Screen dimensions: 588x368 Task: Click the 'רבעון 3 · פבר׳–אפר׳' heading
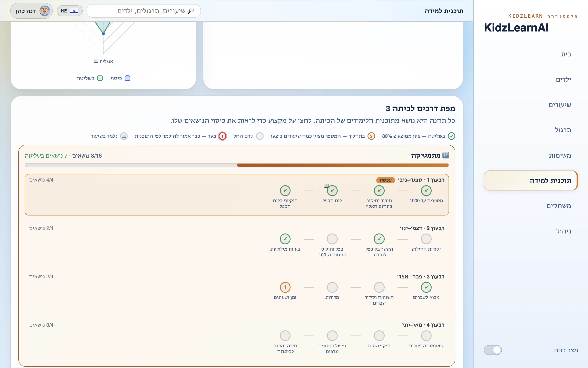(x=421, y=277)
